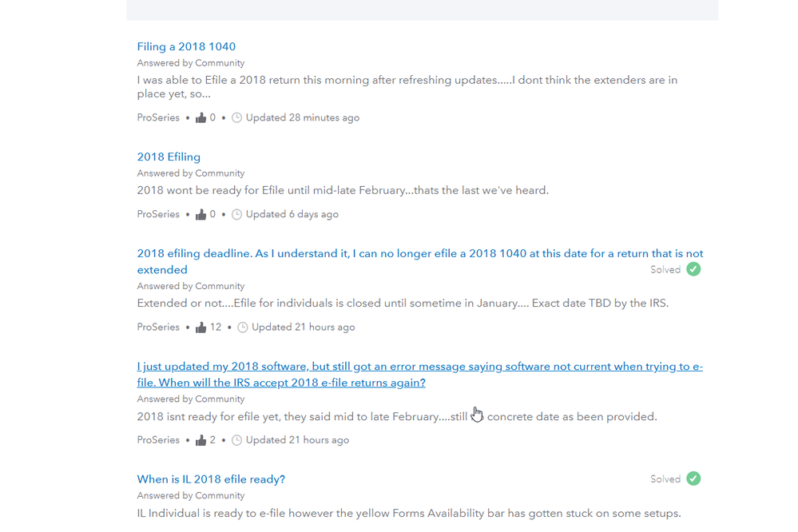Click thumbs-up icon on "2018 Efiling" post

[x=201, y=215]
